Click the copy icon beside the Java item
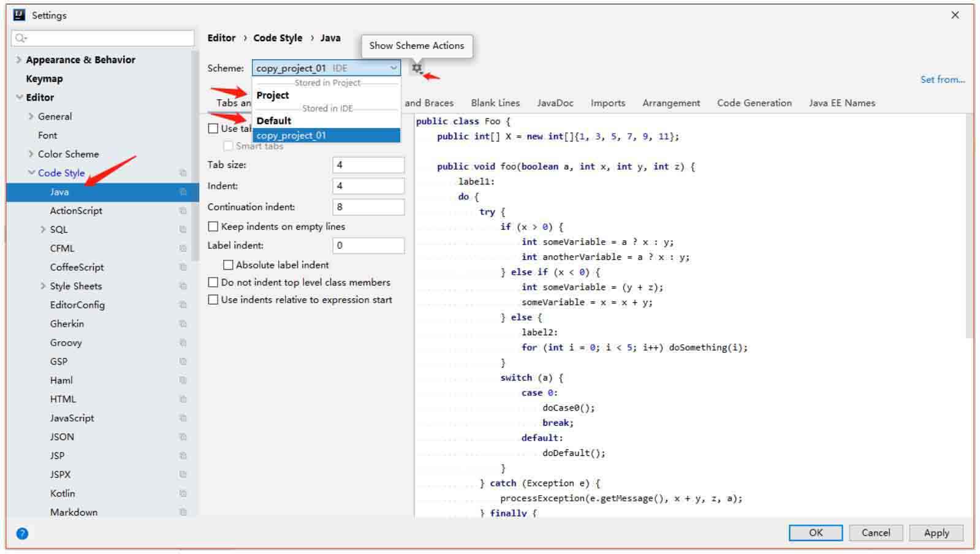Screen dimensions: 980x554 click(x=183, y=192)
